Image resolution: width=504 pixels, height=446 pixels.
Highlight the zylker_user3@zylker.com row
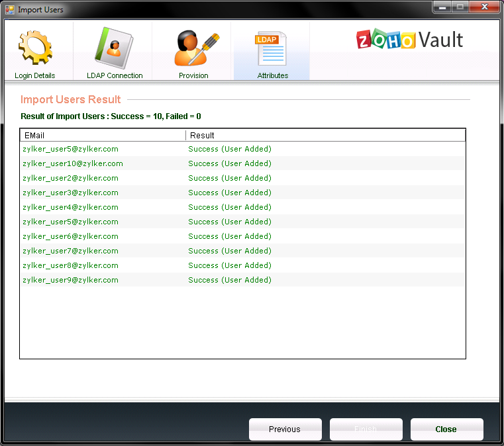[x=70, y=193]
